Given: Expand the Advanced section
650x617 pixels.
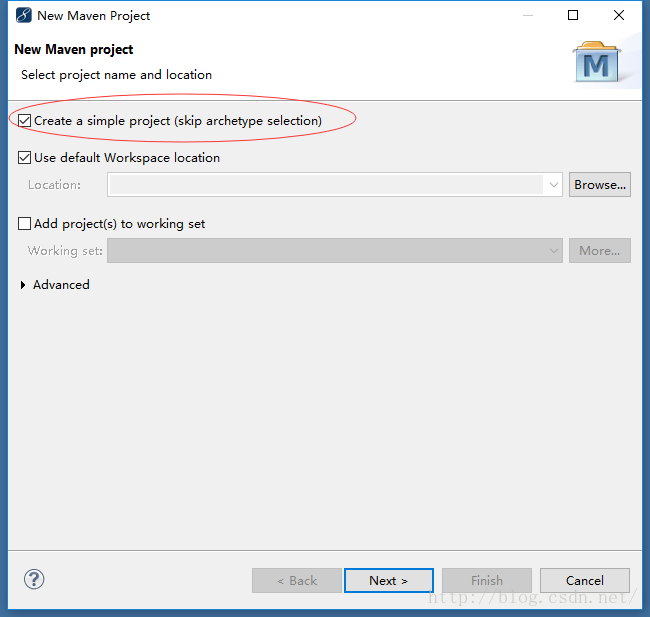Looking at the screenshot, I should (x=25, y=285).
